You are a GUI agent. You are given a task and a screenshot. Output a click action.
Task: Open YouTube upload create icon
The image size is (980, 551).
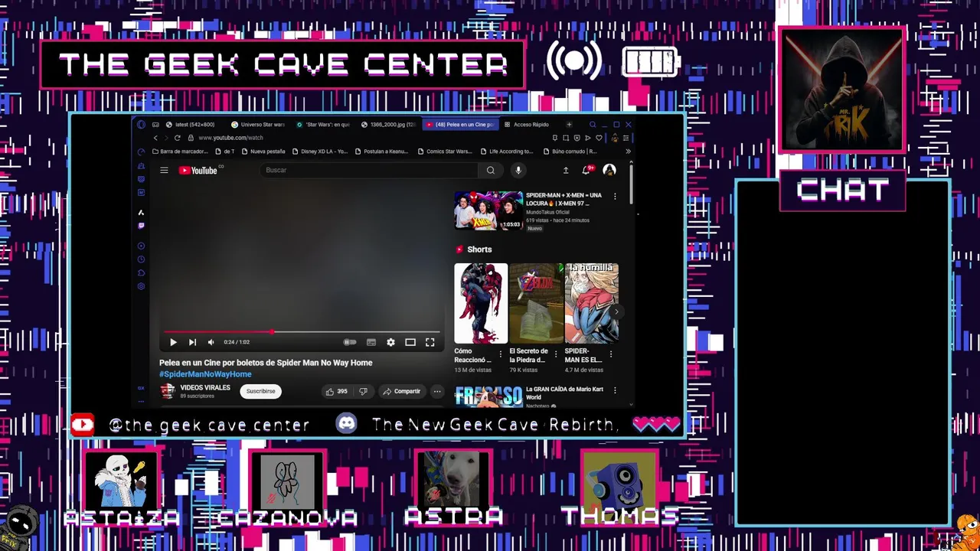566,170
